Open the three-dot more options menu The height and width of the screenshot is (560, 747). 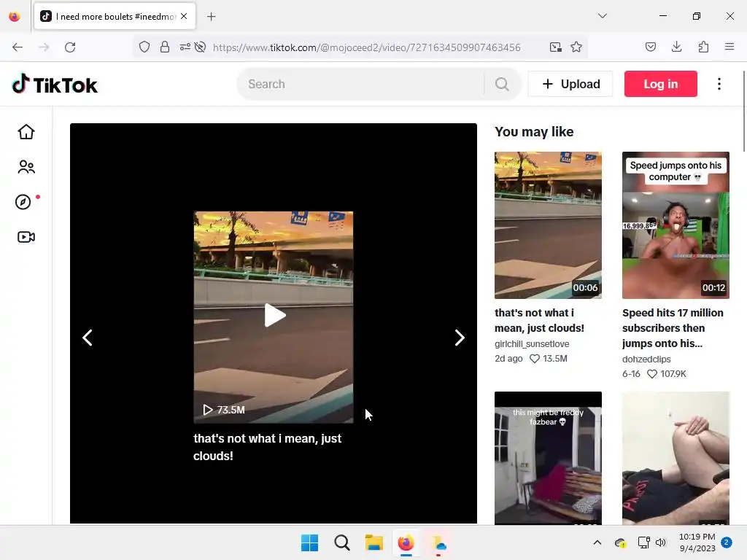719,84
